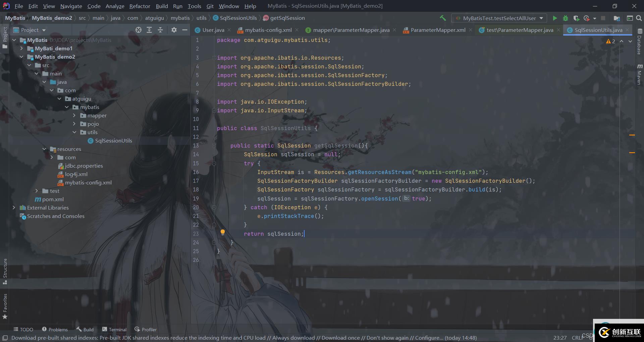Click the Profiler run icon in toolbar

pos(586,18)
